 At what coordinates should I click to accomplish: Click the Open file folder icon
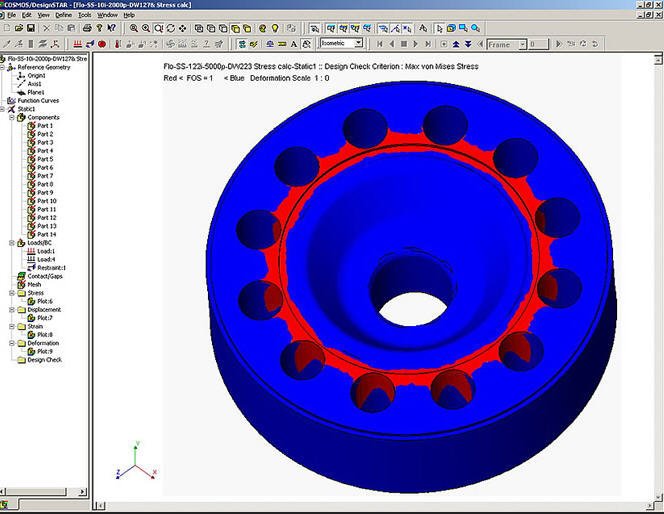coord(19,28)
